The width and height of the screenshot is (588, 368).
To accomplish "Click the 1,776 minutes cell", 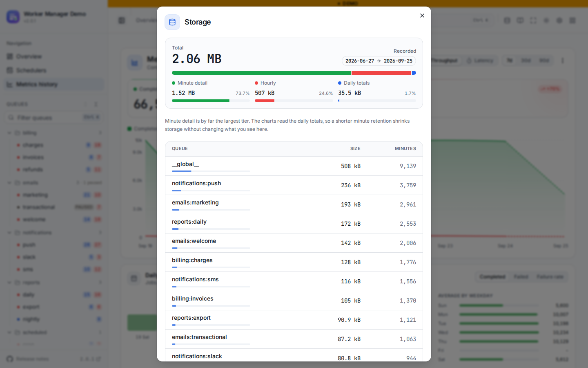I will click(x=408, y=263).
